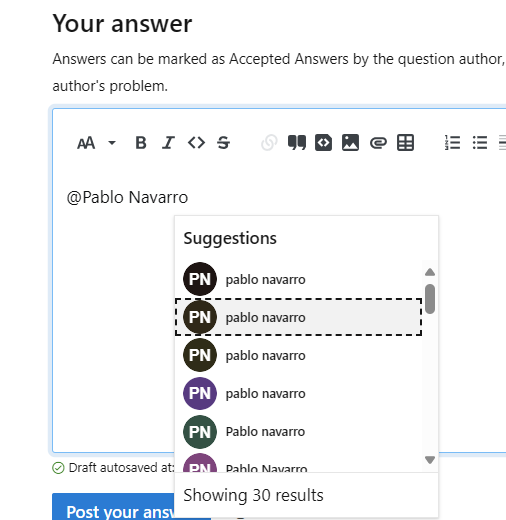Open the font size dropdown arrow
Screen dimensions: 506x520
point(112,143)
